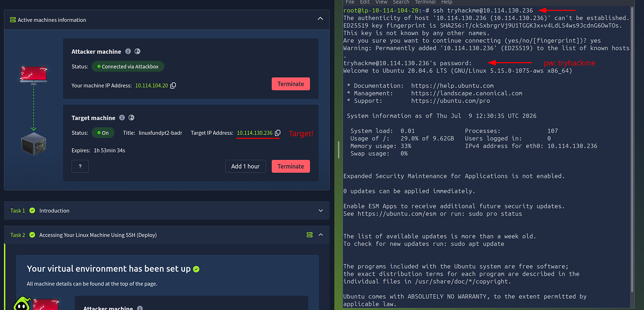This screenshot has height=310, width=644.
Task: Terminate the Target machine
Action: click(291, 166)
